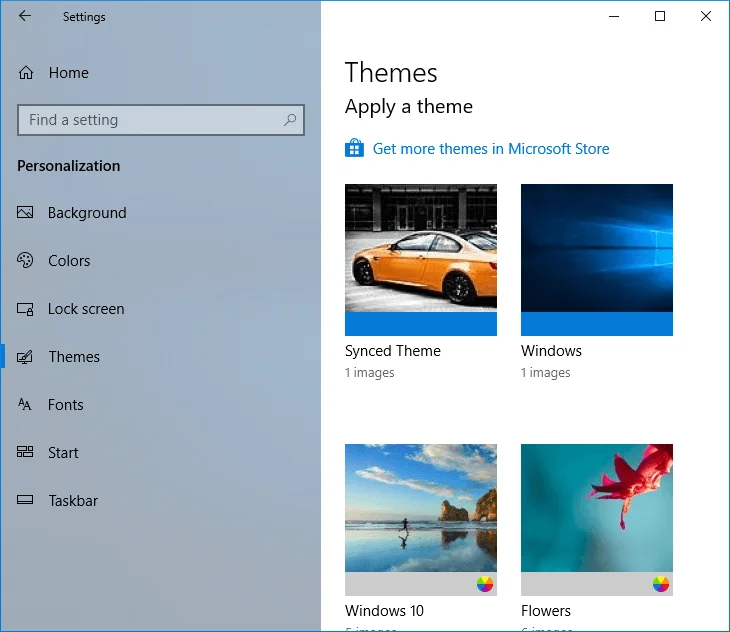The height and width of the screenshot is (632, 730).
Task: Click the Lock screen icon
Action: point(25,309)
